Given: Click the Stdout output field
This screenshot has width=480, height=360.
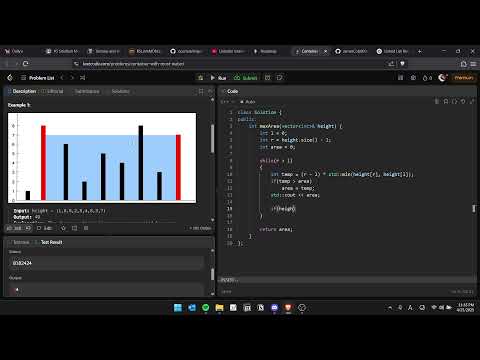Looking at the screenshot, I should tap(106, 263).
